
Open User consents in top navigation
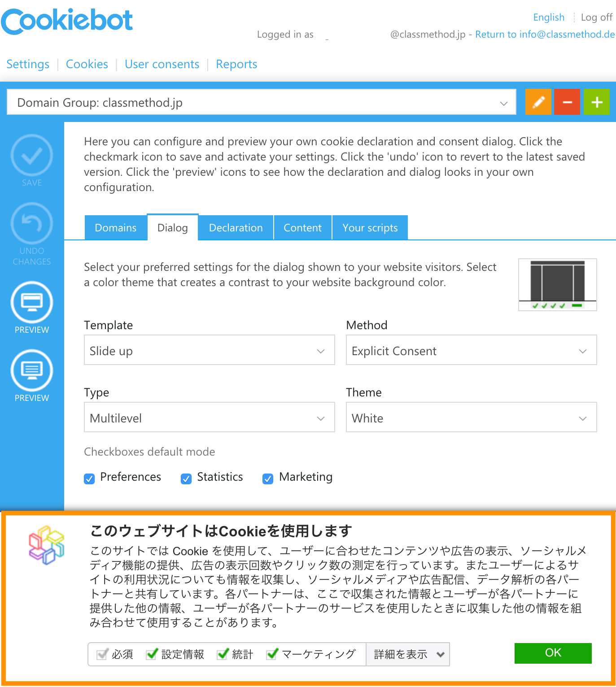pos(162,64)
